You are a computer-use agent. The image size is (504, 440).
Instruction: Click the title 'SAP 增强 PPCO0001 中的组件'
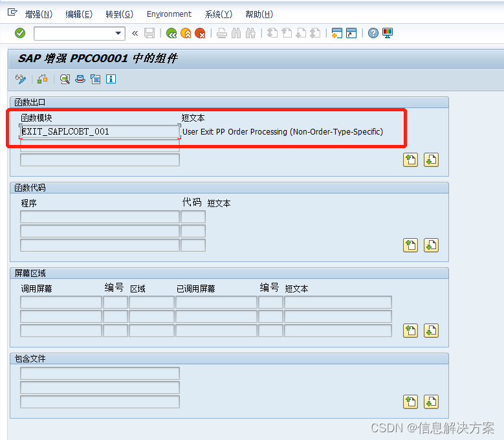(x=98, y=58)
